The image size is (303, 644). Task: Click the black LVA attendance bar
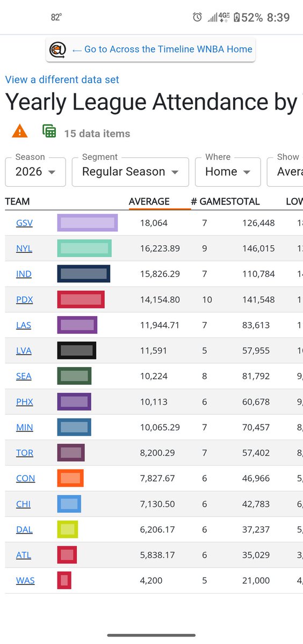tap(77, 350)
